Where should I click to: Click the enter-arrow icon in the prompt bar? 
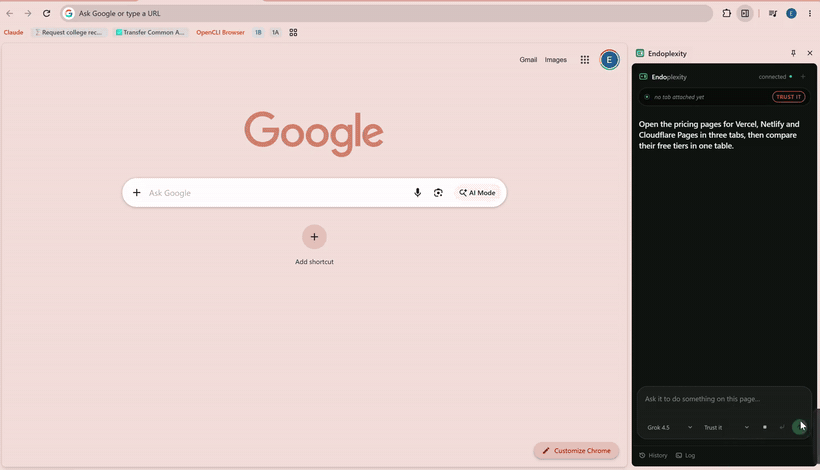tap(782, 427)
